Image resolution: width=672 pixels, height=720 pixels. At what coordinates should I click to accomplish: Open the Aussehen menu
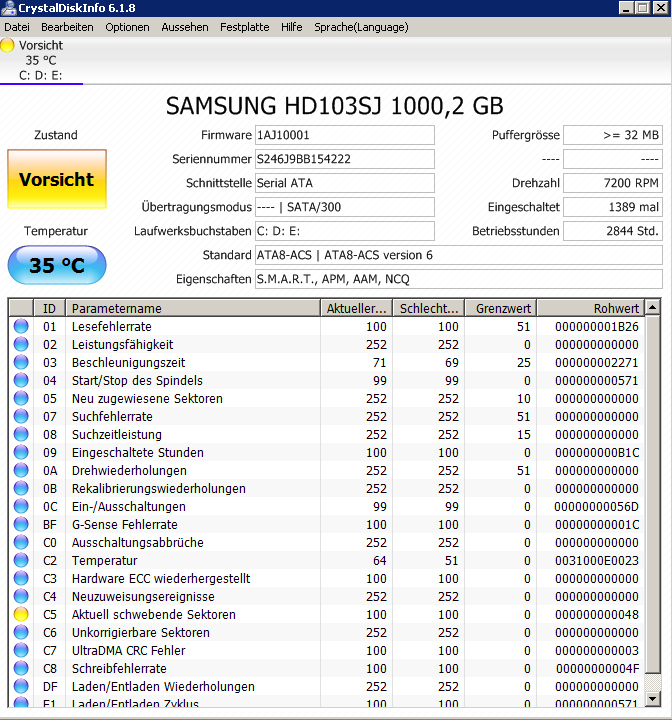pyautogui.click(x=185, y=27)
